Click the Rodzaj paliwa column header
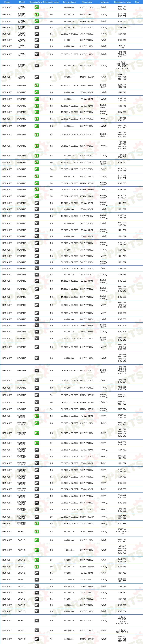The height and width of the screenshot is (644, 143). [x=35, y=2]
